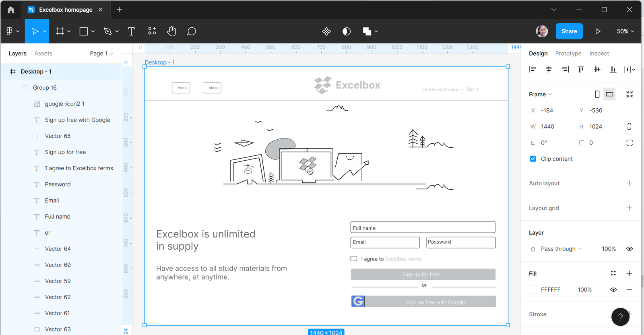Click the user avatar

542,31
